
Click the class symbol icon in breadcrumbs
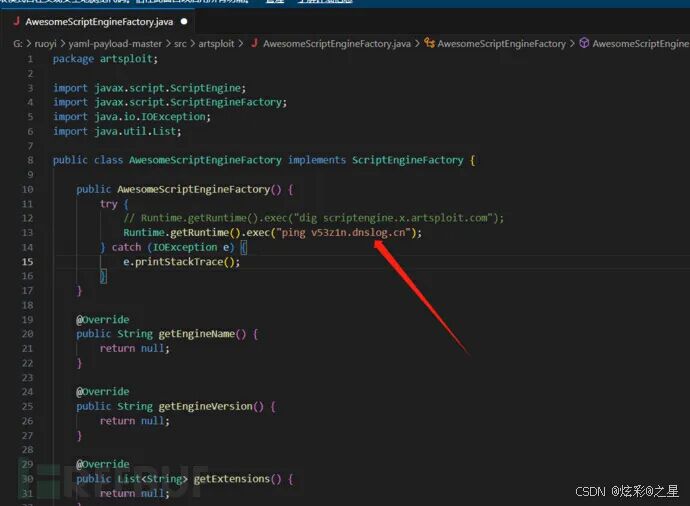[x=429, y=43]
